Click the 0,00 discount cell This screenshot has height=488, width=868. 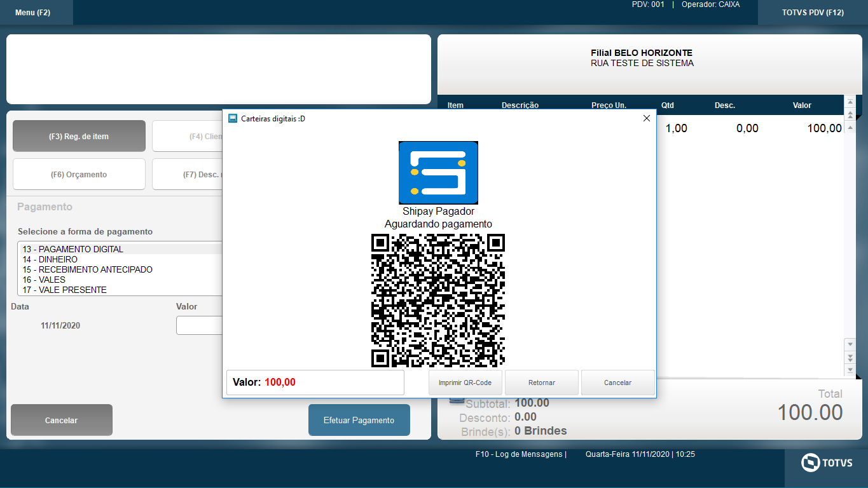coord(747,128)
